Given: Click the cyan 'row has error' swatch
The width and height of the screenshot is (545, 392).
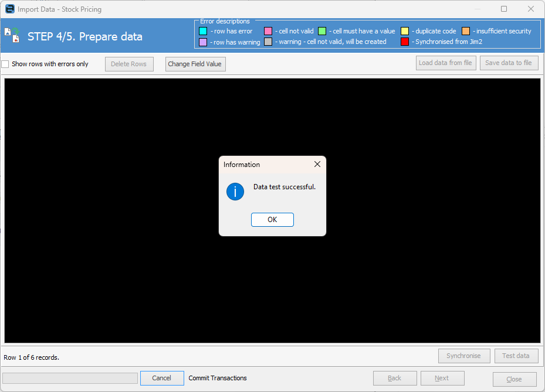Looking at the screenshot, I should (203, 31).
